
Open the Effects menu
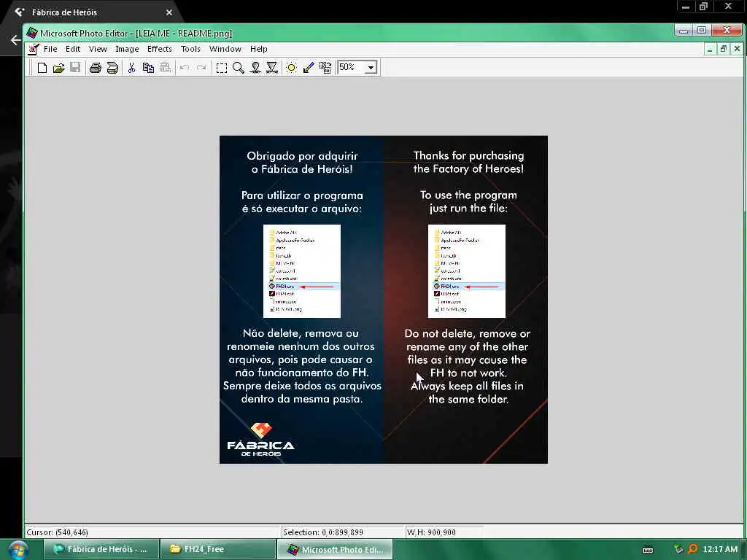tap(159, 49)
